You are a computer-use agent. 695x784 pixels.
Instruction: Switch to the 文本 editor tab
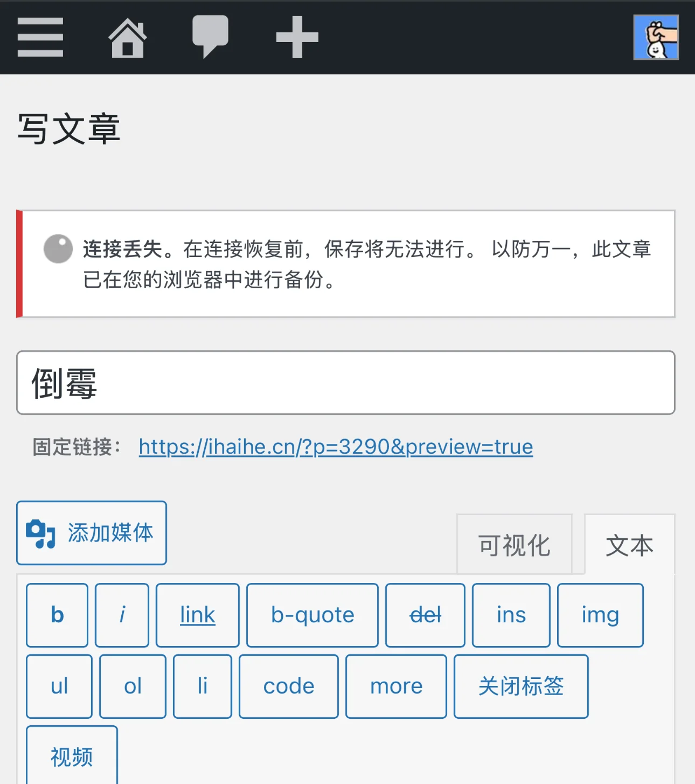coord(629,544)
